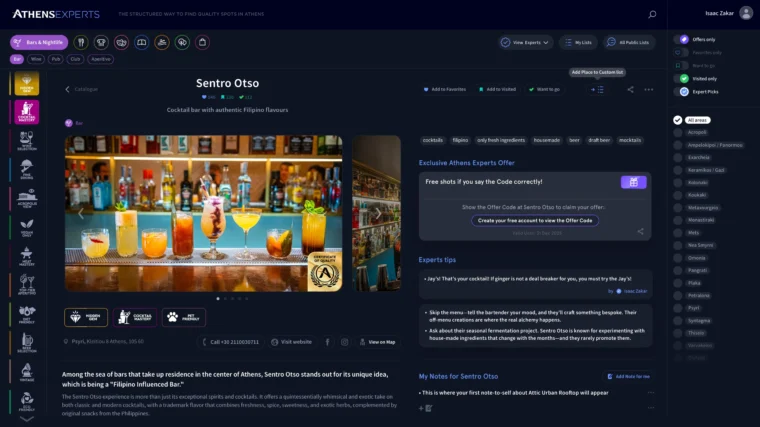This screenshot has width=760, height=427.
Task: Click the search magnifier icon
Action: click(x=652, y=14)
